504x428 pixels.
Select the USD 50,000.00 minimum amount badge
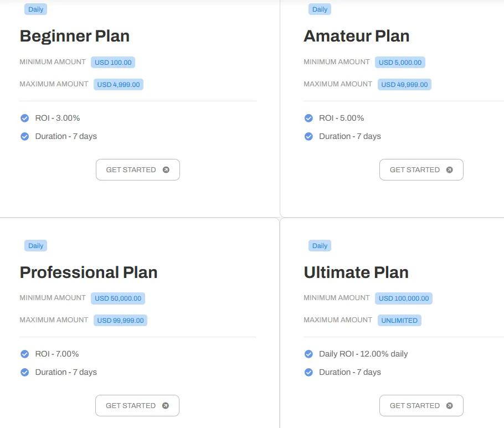(118, 298)
